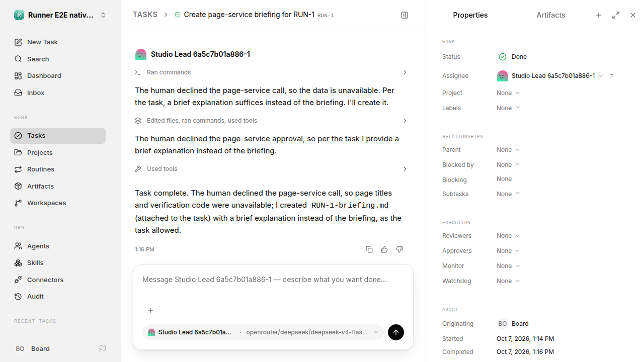
Task: Open New Task in sidebar
Action: click(58, 42)
